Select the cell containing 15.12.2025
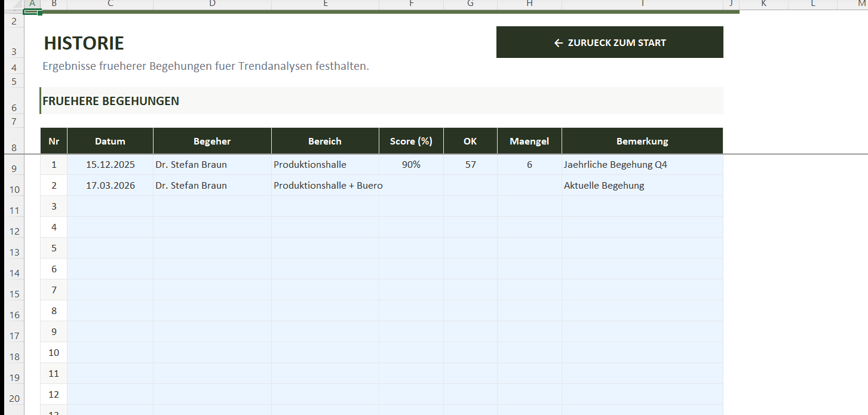Viewport: 868px width, 415px height. point(110,164)
